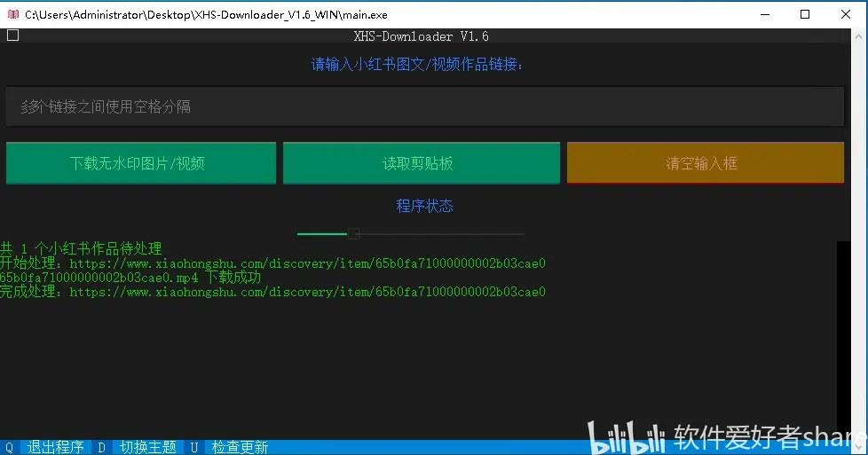
Task: Click the D key hint in footer
Action: pos(101,447)
